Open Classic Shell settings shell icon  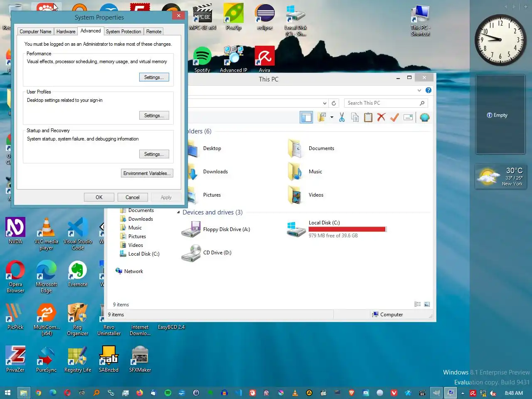pyautogui.click(x=424, y=118)
